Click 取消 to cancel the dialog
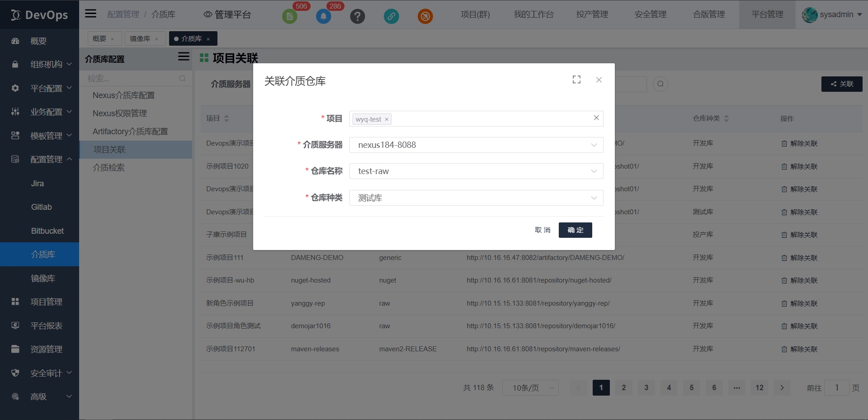The height and width of the screenshot is (420, 868). click(542, 230)
